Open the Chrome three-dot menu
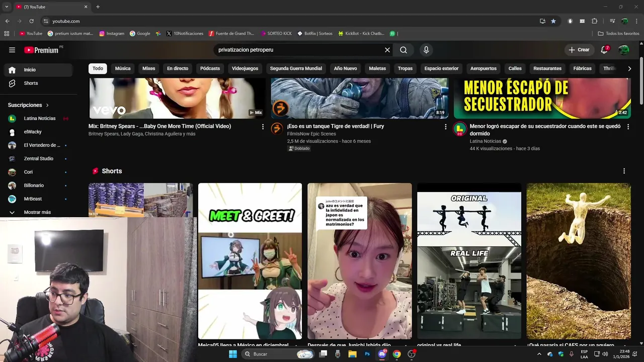Image resolution: width=644 pixels, height=362 pixels. (636, 21)
